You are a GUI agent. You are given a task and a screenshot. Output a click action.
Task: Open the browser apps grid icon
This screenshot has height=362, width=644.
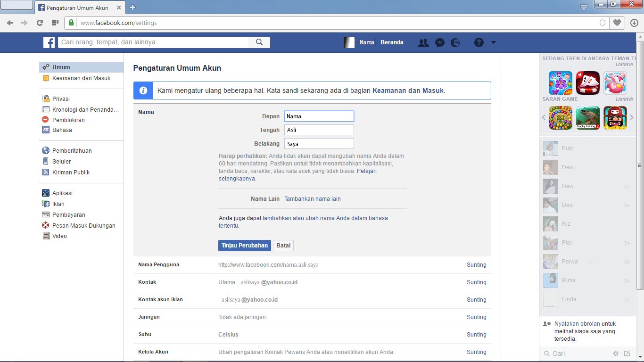click(55, 23)
